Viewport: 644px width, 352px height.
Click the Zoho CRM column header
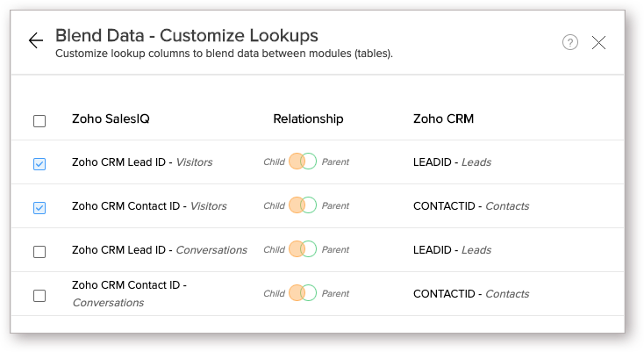[x=443, y=119]
